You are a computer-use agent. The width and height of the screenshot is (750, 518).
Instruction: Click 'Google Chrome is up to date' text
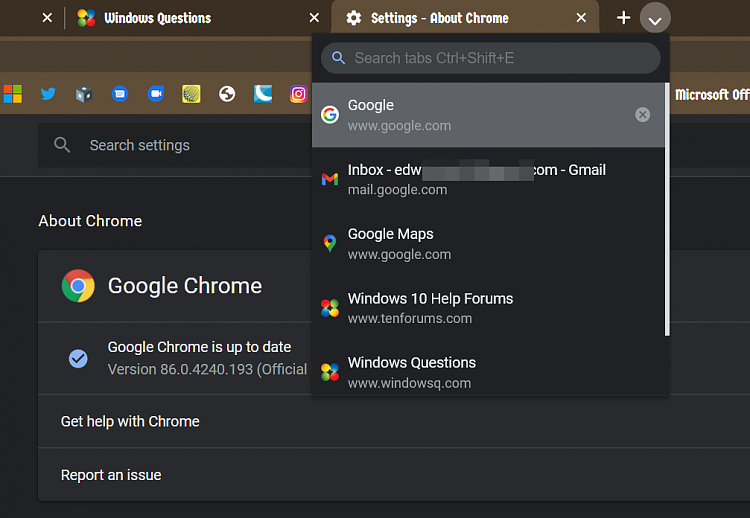(199, 347)
